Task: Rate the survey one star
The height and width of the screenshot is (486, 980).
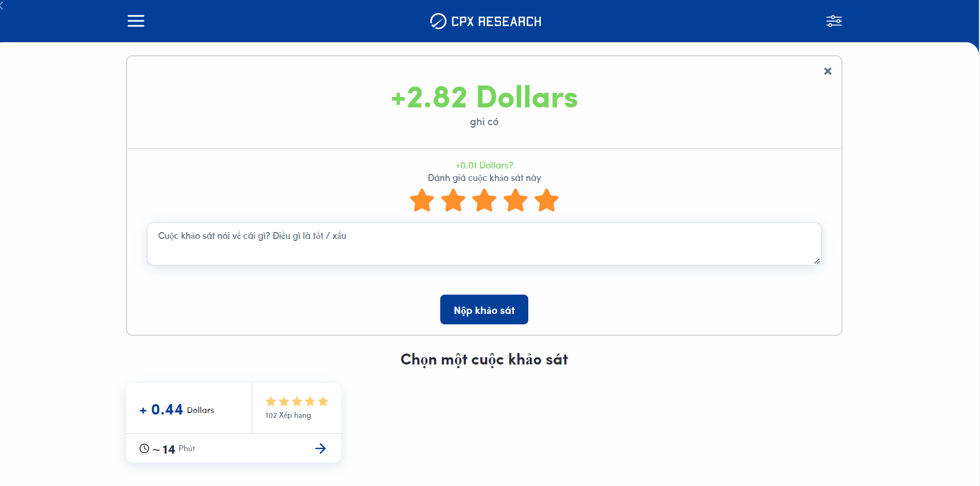Action: [x=422, y=201]
